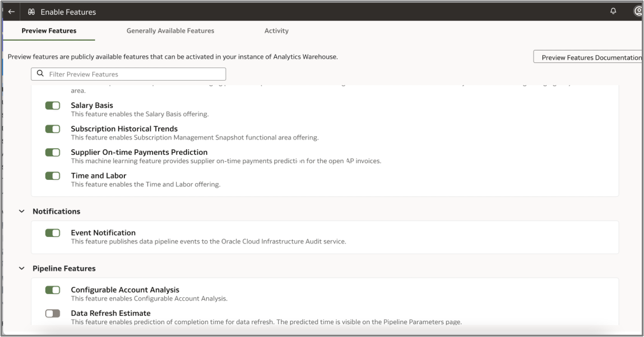Enable the Data Refresh Estimate toggle

point(53,314)
